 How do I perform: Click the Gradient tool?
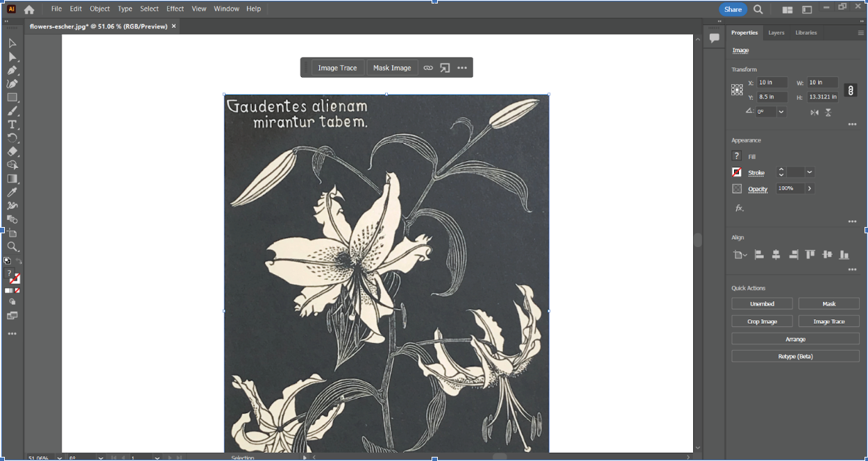click(x=12, y=178)
